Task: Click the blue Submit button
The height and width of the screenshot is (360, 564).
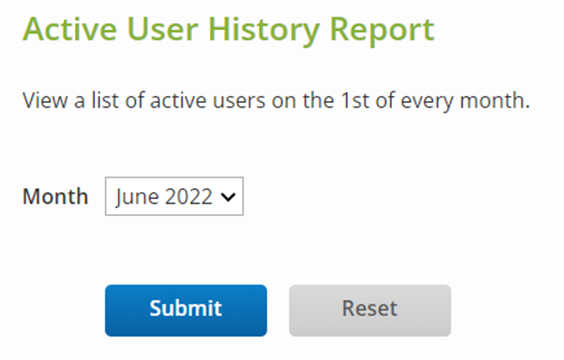Action: 186,310
